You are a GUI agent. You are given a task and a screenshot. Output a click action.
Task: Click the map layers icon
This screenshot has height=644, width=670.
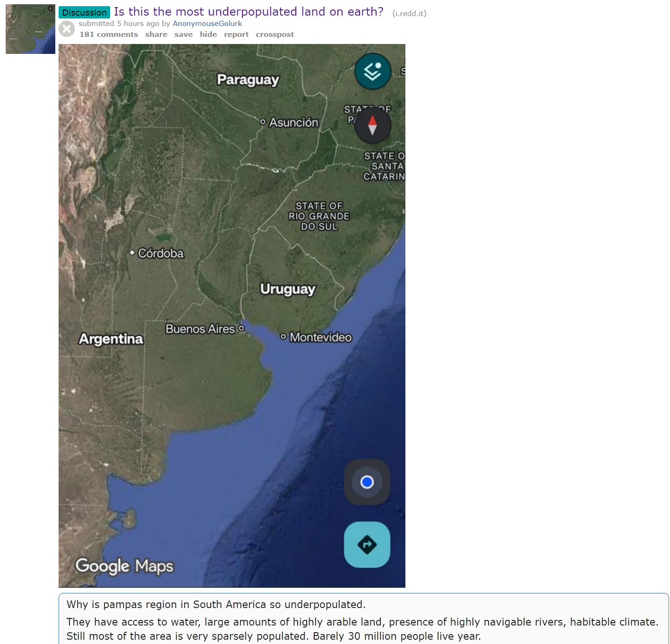pos(373,71)
